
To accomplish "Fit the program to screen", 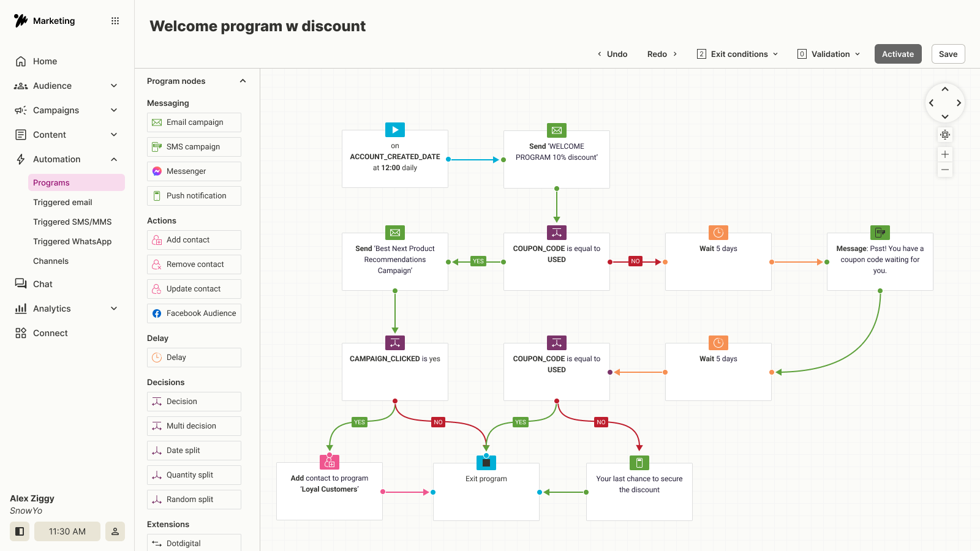I will coord(945,135).
